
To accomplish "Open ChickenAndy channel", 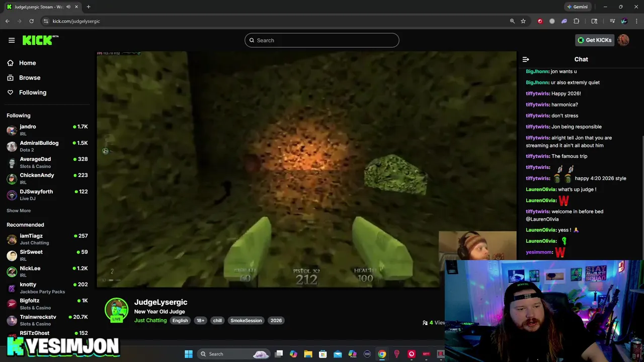I will pyautogui.click(x=48, y=178).
